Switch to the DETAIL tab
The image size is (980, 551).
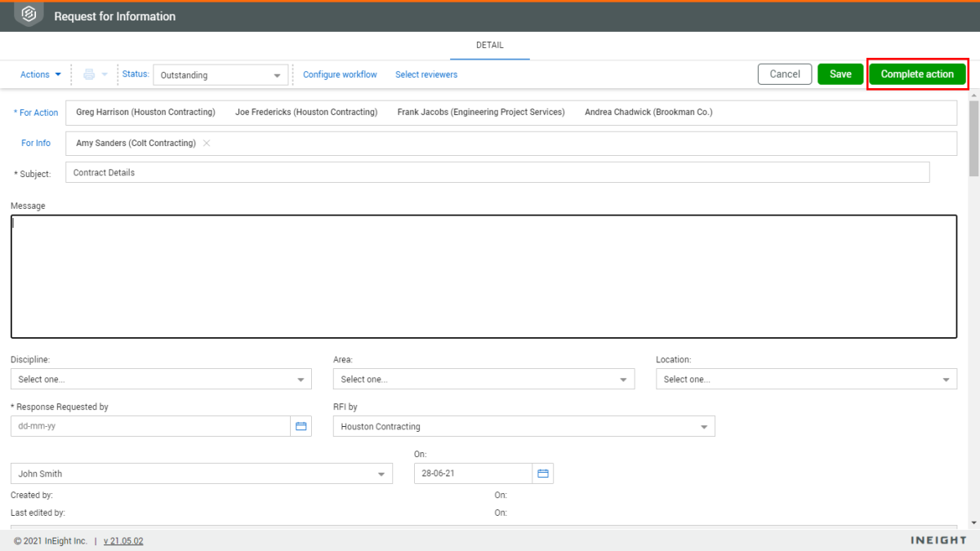point(490,46)
